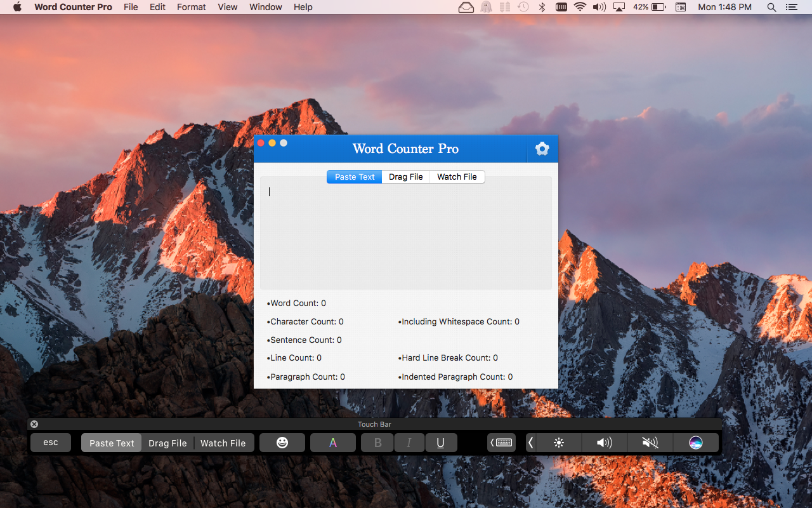The height and width of the screenshot is (508, 812).
Task: Open Spotlight search
Action: tap(771, 7)
